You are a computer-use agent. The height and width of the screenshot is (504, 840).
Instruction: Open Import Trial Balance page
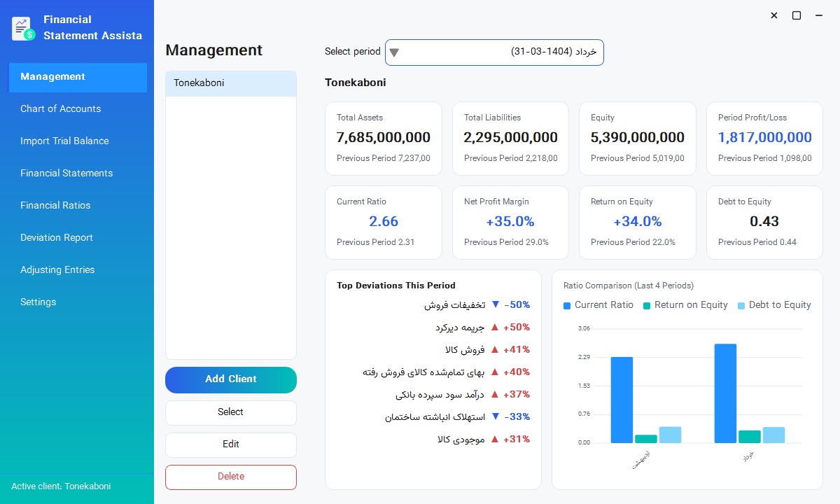[78, 141]
